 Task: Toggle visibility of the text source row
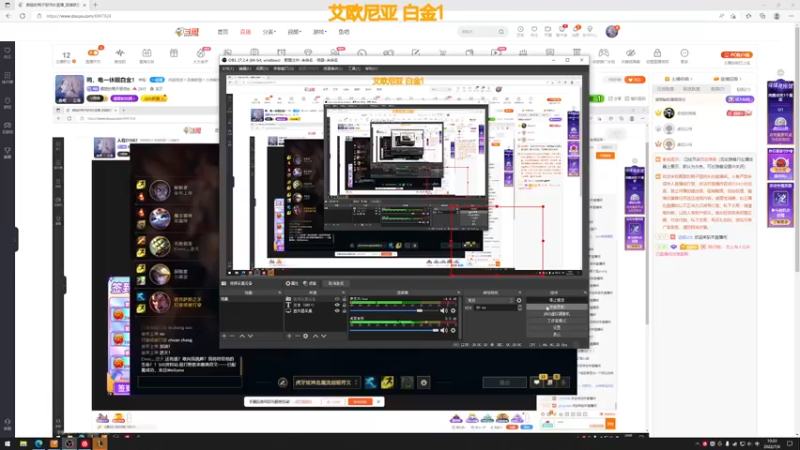point(337,305)
